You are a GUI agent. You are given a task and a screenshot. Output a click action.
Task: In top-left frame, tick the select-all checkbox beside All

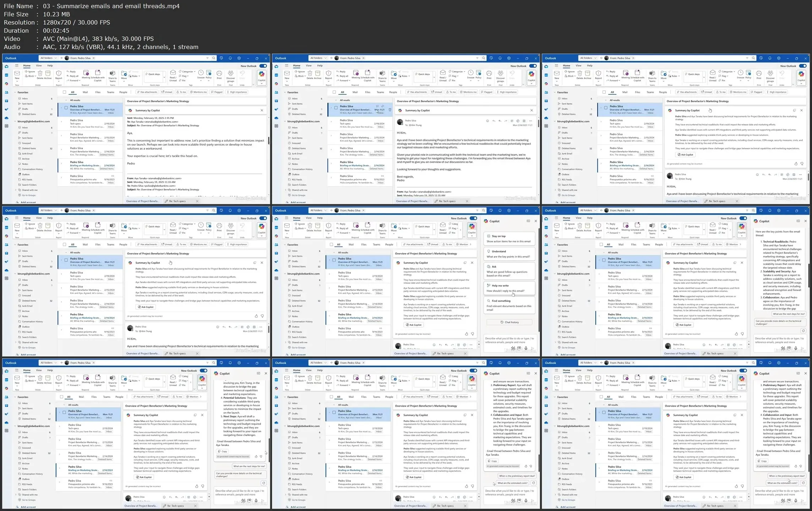point(64,92)
